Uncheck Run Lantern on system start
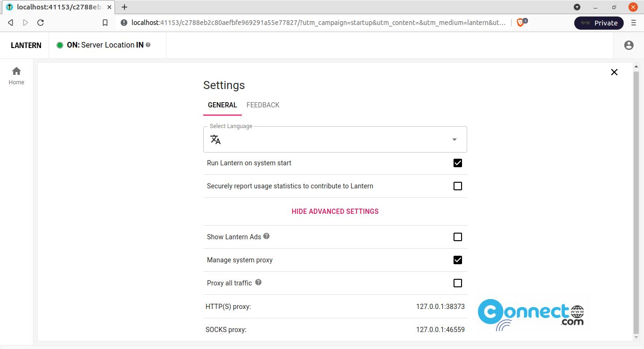 pos(457,163)
